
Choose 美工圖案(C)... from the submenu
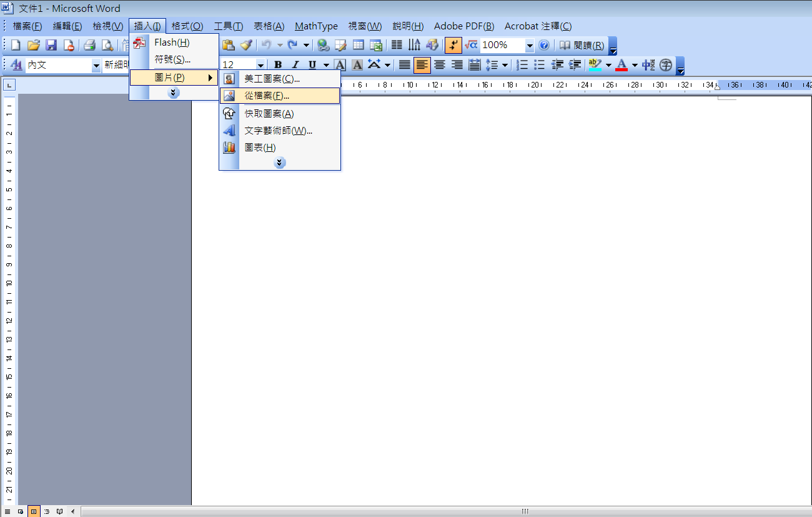tap(280, 79)
